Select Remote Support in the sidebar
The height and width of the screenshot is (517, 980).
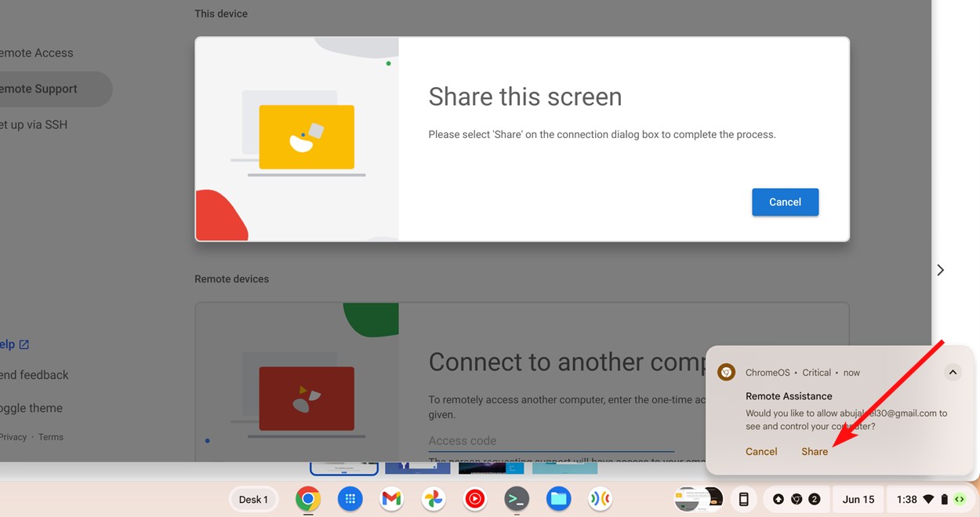pyautogui.click(x=39, y=89)
